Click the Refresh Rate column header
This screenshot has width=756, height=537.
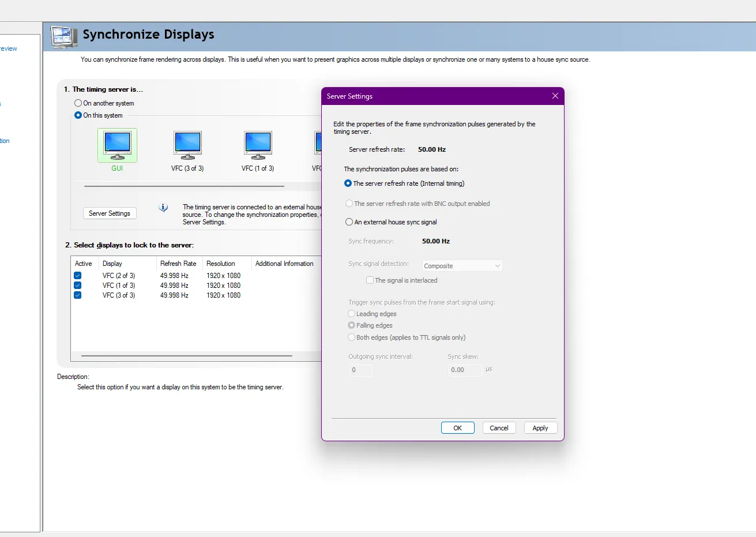click(178, 264)
